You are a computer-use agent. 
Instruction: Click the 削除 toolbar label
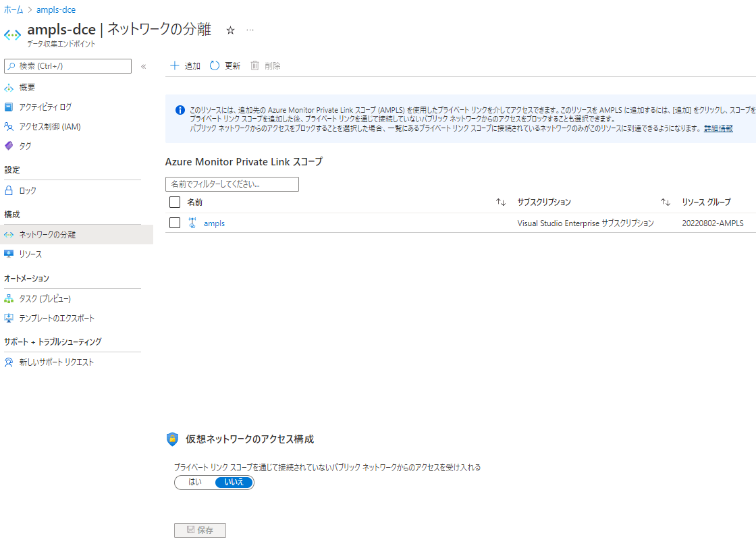point(273,66)
